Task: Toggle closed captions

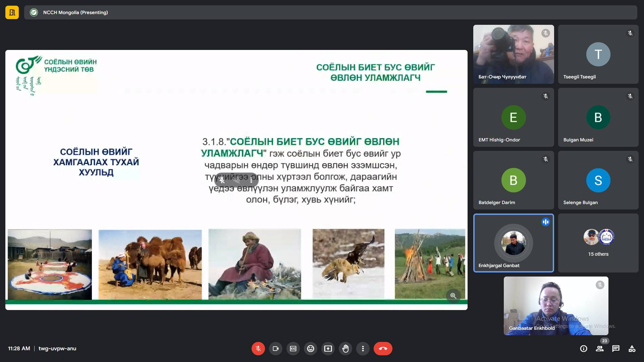Action: point(293,349)
